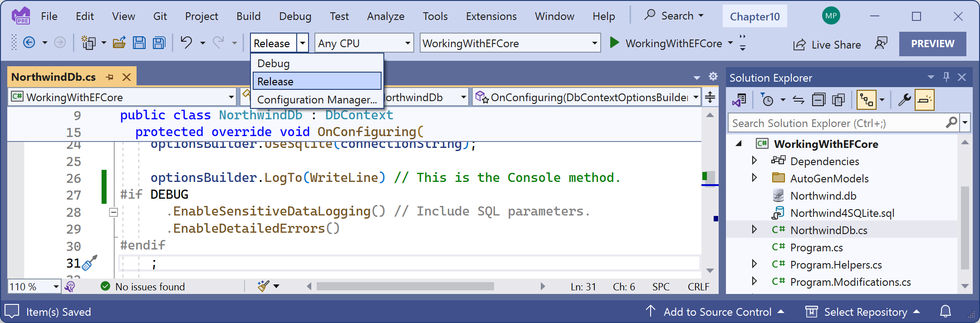This screenshot has width=980, height=323.
Task: Toggle the Solution Explorer auto-hide pin
Action: point(946,77)
